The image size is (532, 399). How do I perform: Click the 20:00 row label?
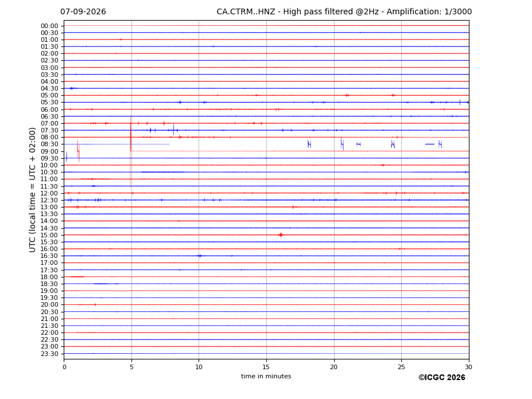click(49, 305)
